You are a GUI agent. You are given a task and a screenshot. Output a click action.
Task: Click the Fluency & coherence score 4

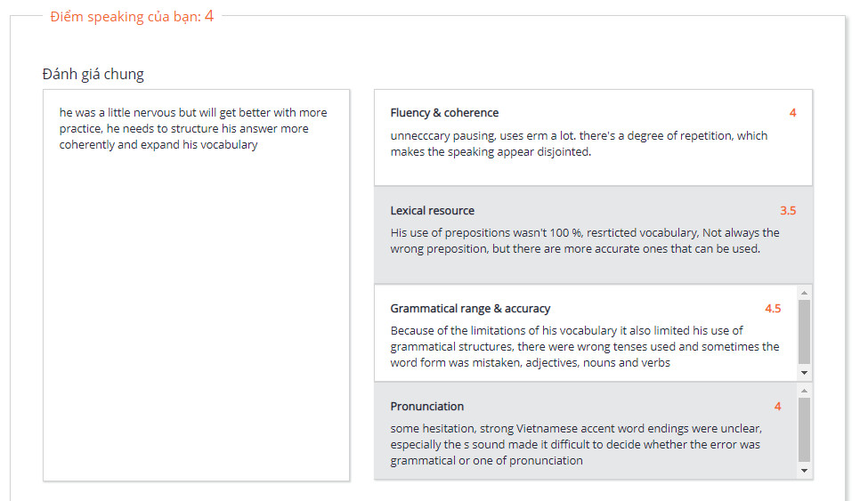click(x=792, y=113)
